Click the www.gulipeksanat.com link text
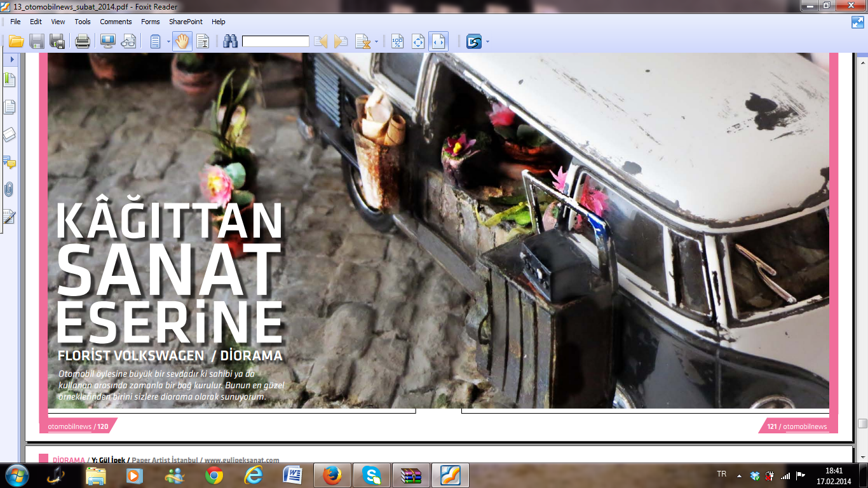The height and width of the screenshot is (488, 868). (x=241, y=460)
